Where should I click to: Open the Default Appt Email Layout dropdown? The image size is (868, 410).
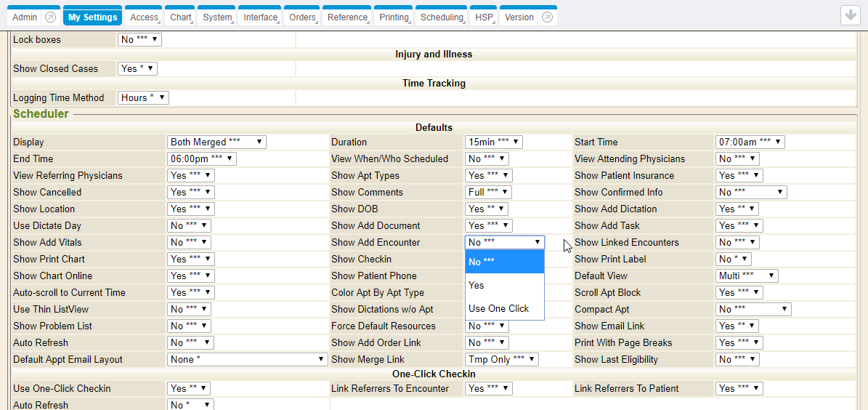[247, 360]
